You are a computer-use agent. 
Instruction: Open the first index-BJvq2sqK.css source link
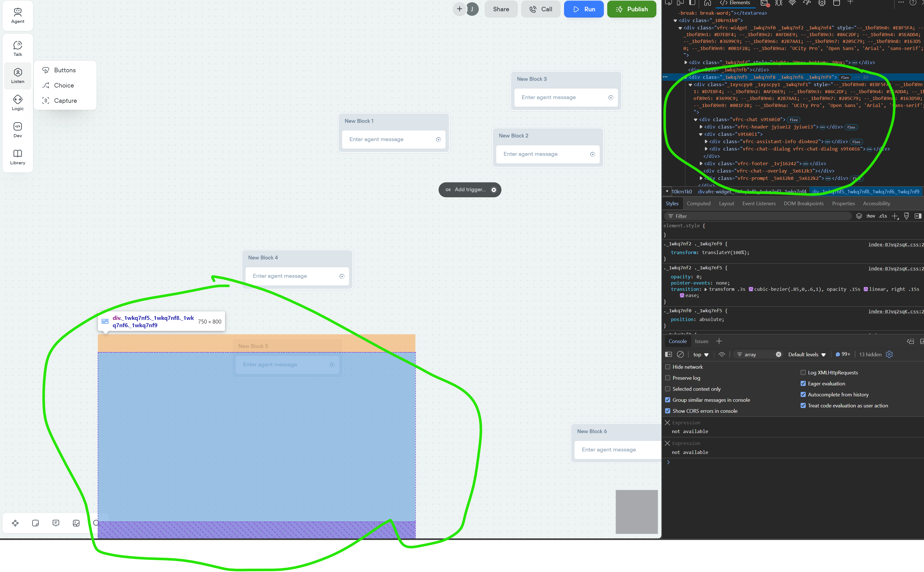click(896, 244)
